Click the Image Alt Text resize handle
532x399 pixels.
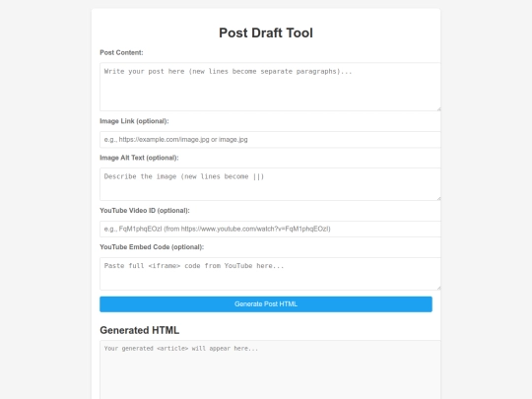coord(438,198)
